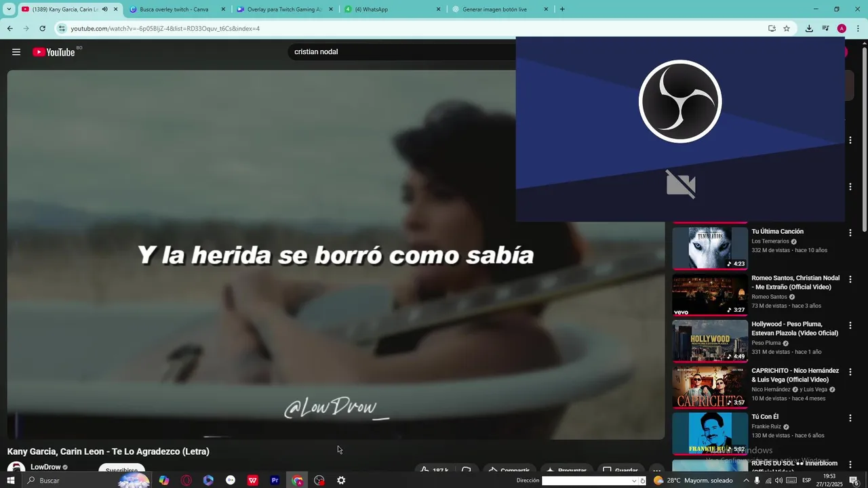Close the WhatsApp tab
868x488 pixels.
click(x=438, y=9)
